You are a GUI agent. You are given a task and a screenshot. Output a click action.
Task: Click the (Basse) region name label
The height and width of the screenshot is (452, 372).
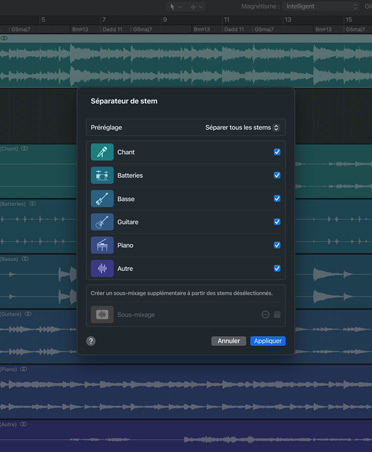(9, 259)
